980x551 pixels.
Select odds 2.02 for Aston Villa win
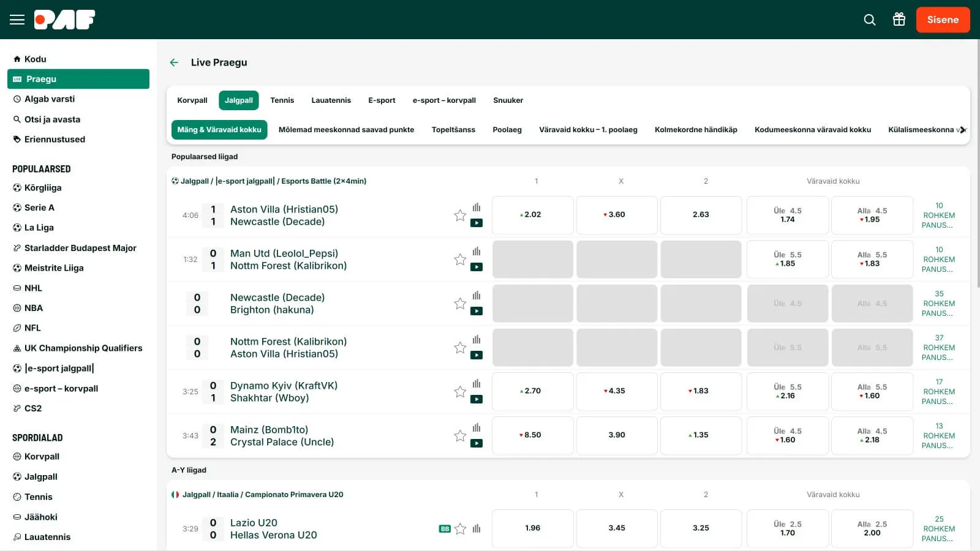(x=532, y=215)
